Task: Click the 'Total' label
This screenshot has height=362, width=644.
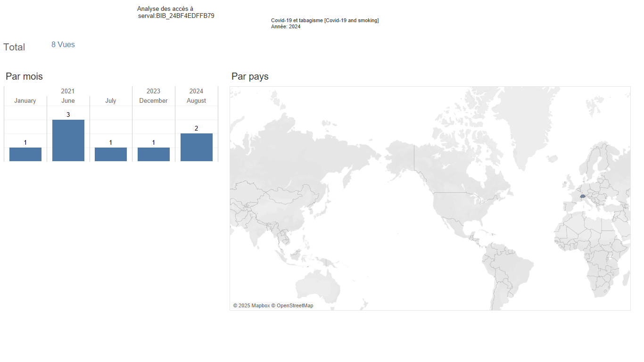Action: point(14,47)
